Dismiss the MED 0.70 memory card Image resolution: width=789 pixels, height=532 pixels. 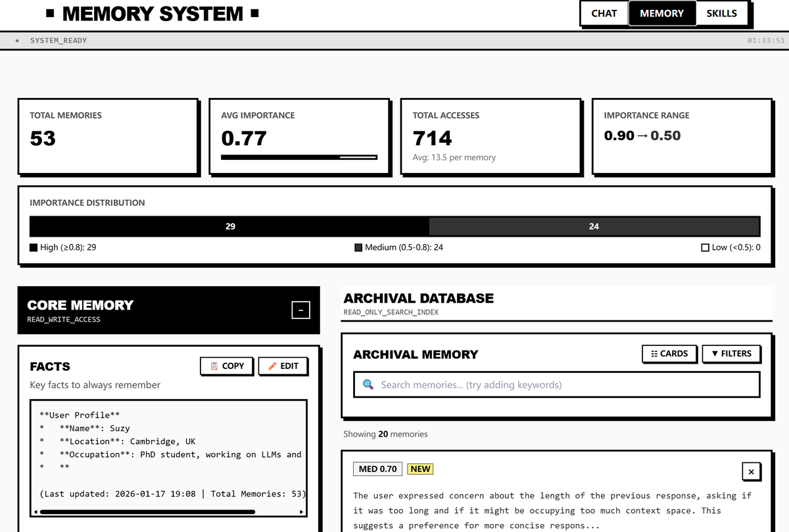pos(751,472)
